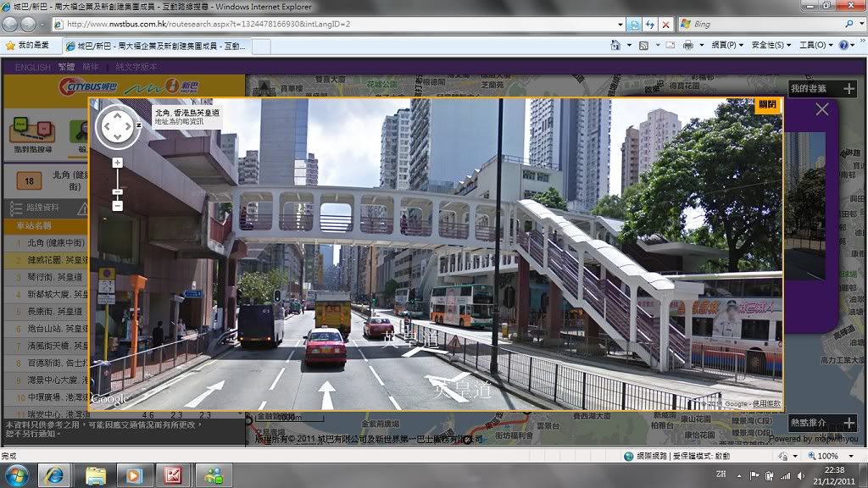The width and height of the screenshot is (868, 488).
Task: Open Windows Live Messenger on the taskbar
Action: pyautogui.click(x=213, y=476)
